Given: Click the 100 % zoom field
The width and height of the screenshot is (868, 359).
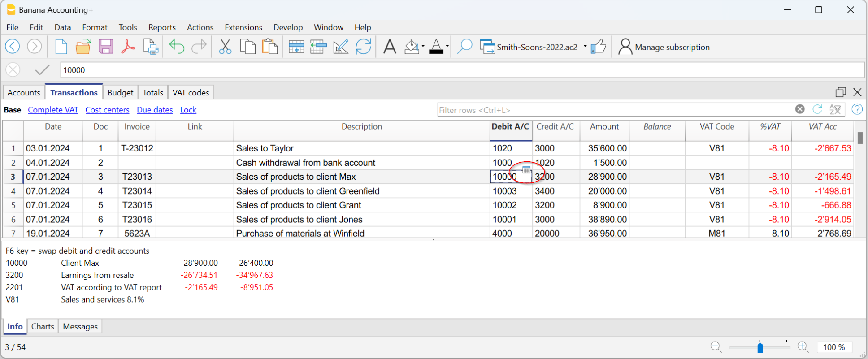Looking at the screenshot, I should click(x=833, y=347).
